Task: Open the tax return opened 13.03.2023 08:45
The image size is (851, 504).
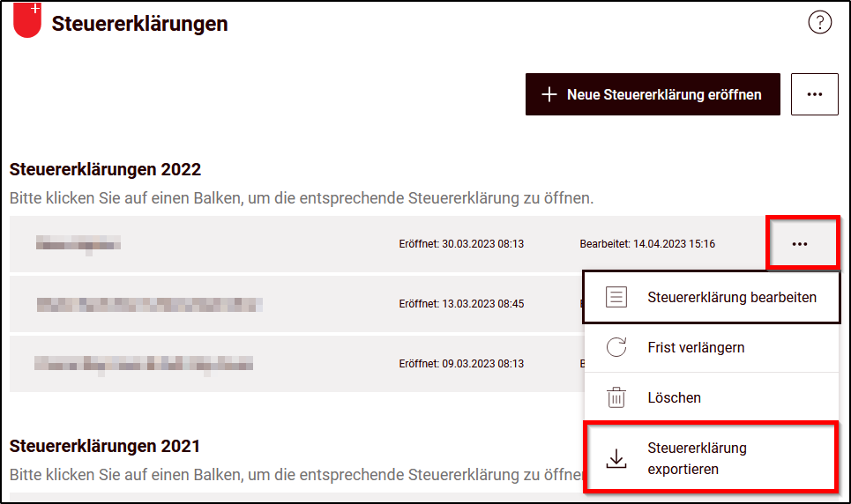Action: 265,304
